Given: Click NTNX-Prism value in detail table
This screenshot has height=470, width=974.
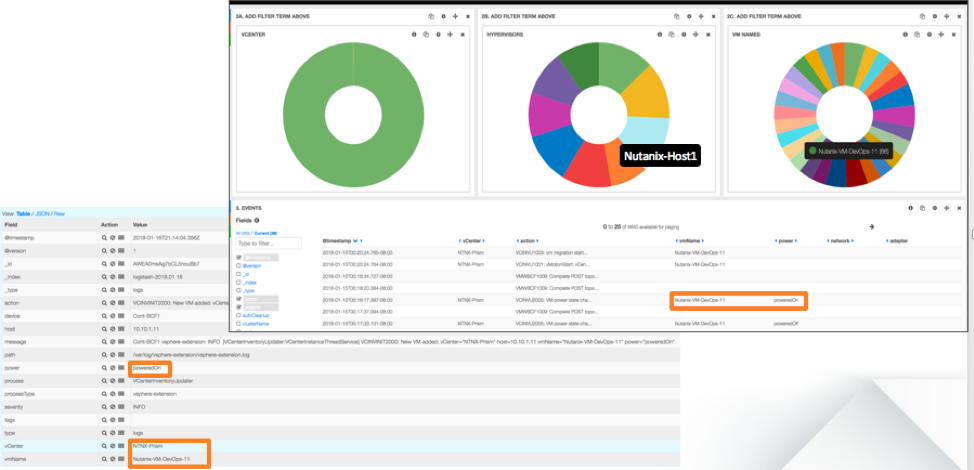Looking at the screenshot, I should pyautogui.click(x=147, y=446).
